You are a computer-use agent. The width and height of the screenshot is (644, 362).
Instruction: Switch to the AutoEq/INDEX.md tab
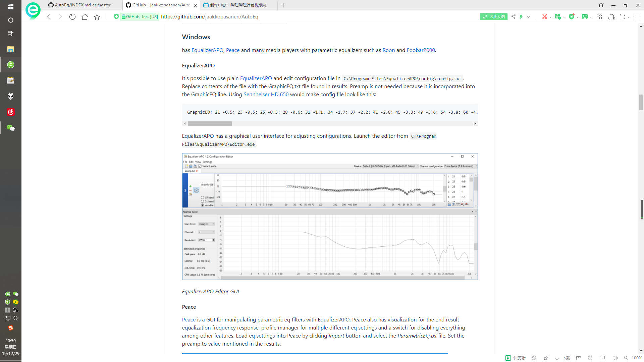pyautogui.click(x=83, y=5)
